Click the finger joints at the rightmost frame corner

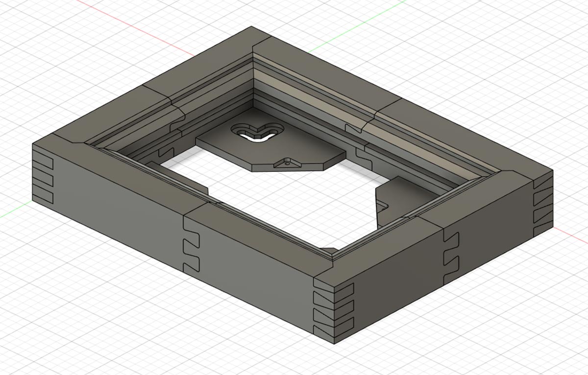tap(542, 203)
